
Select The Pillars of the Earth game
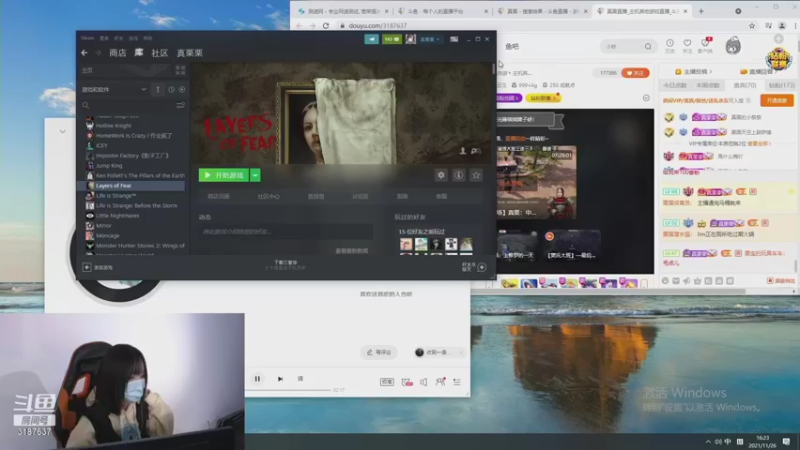(x=140, y=176)
